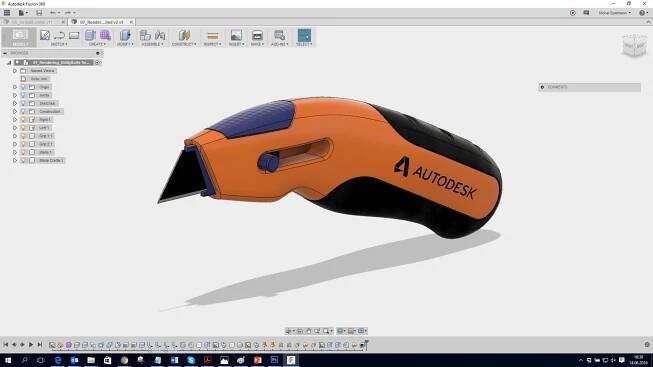Open the Measure tool under Inspect
The width and height of the screenshot is (653, 367).
(x=212, y=36)
